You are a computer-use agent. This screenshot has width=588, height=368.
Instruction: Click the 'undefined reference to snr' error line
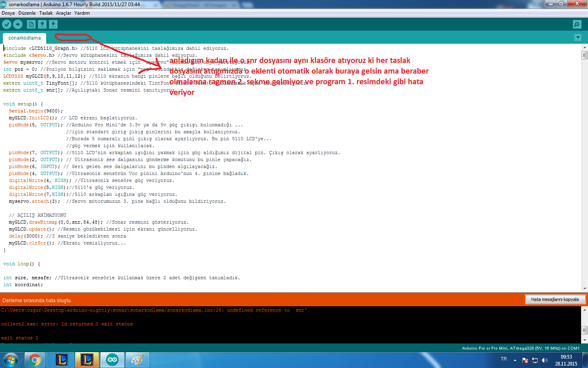[154, 310]
